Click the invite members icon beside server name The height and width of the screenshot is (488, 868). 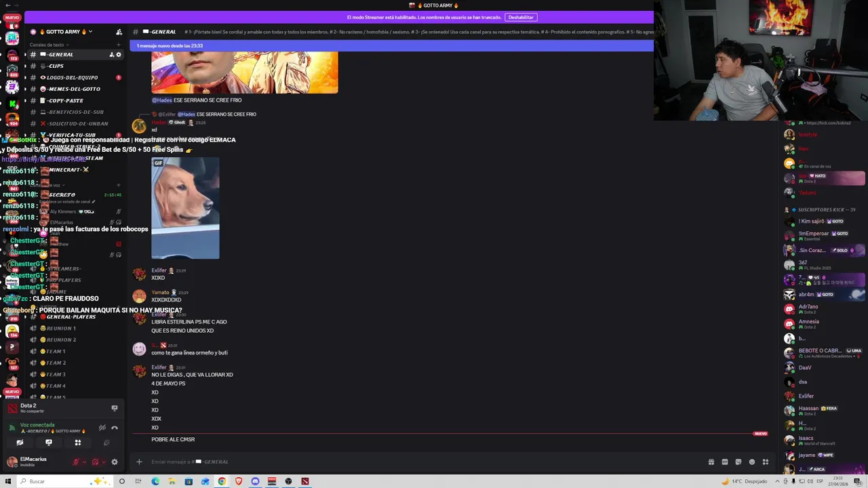tap(119, 32)
